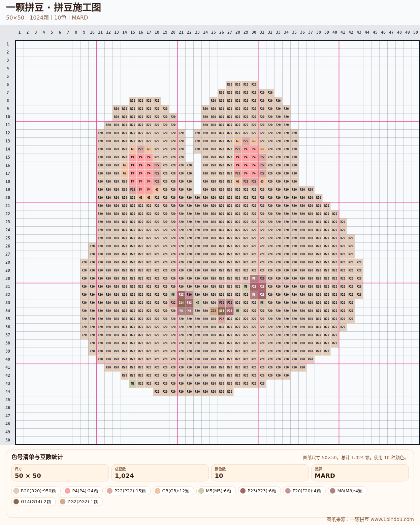Click the M8 bead cell in row 30
The height and width of the screenshot is (525, 420).
(254, 278)
